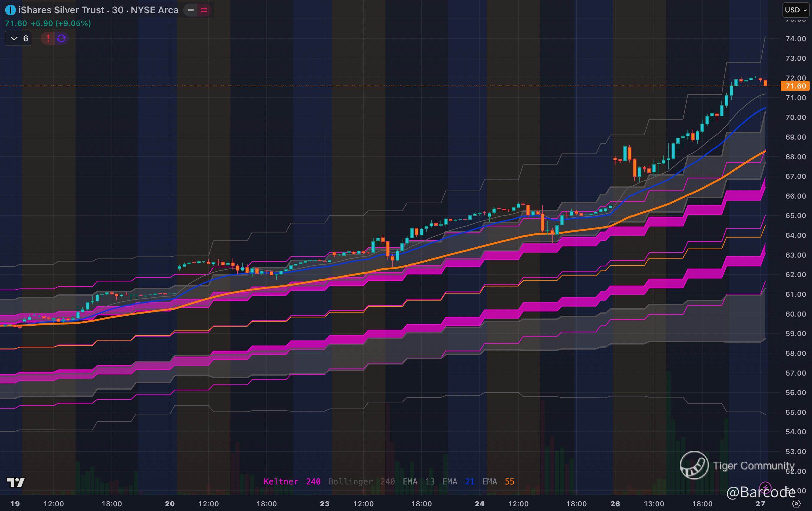Screen dimensions: 812x511
Task: Click the purple refresh arrows icon
Action: coord(61,38)
